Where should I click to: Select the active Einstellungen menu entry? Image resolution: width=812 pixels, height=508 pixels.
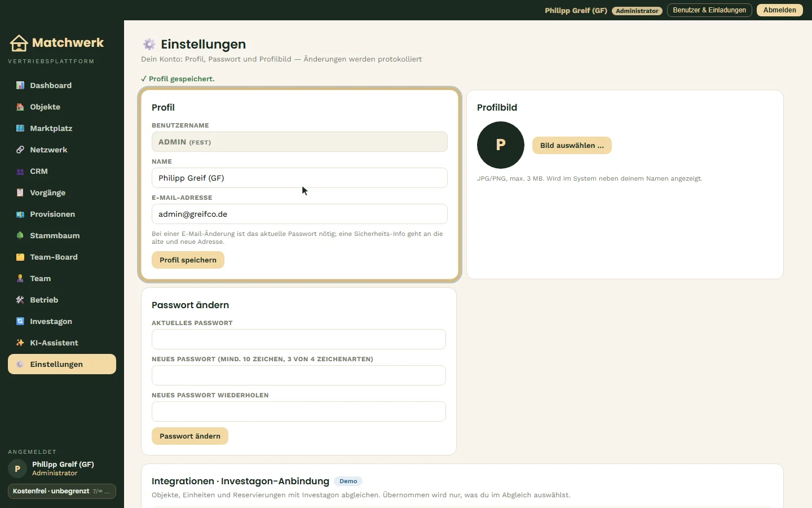pos(62,364)
